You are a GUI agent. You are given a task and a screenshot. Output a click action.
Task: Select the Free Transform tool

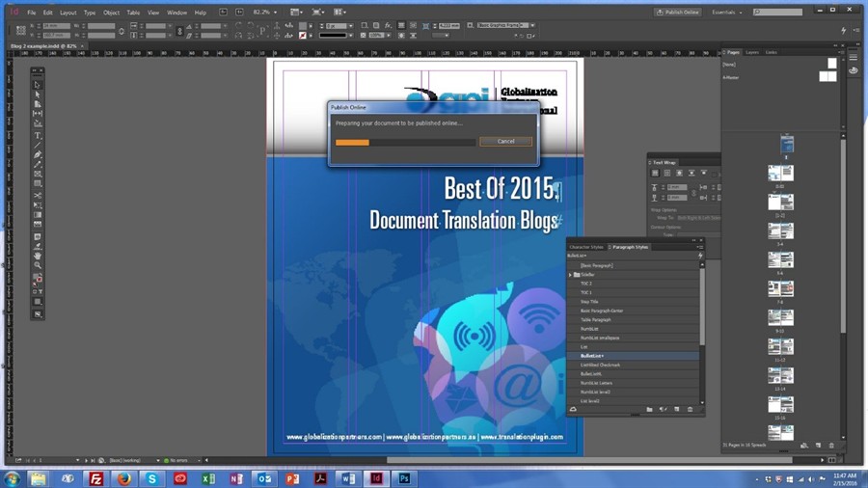point(37,205)
